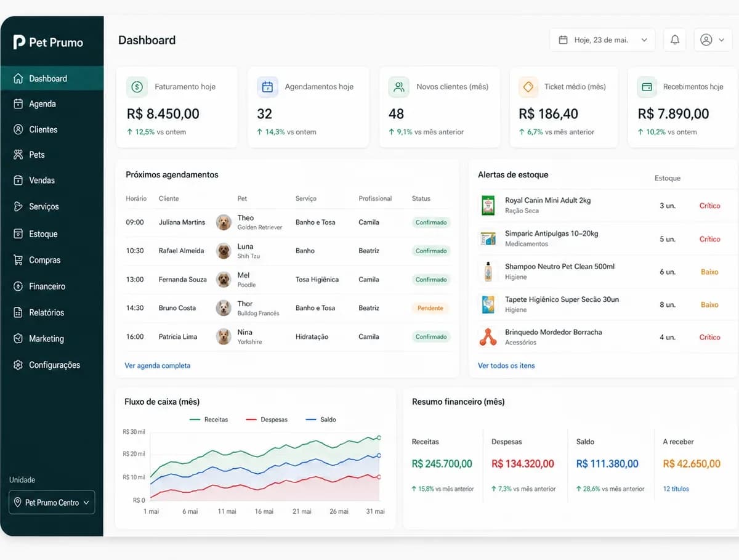
Task: Click the Simparic Antipulgas product image
Action: 488,238
